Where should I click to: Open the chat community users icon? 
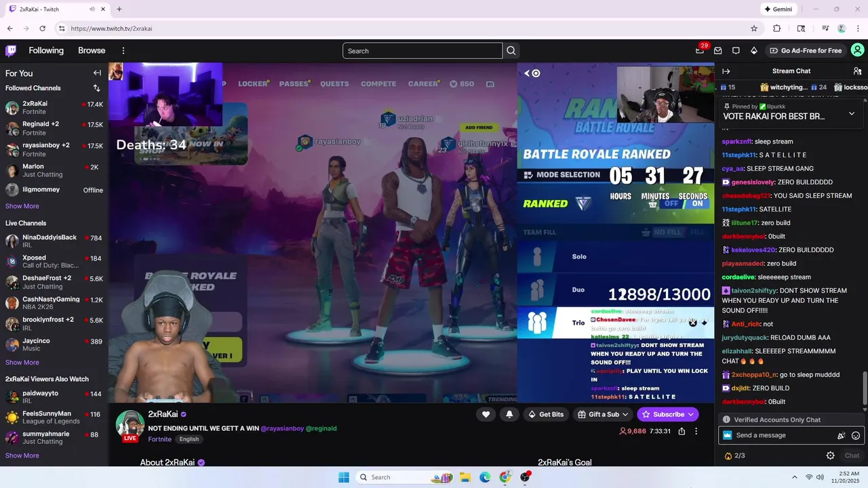857,71
